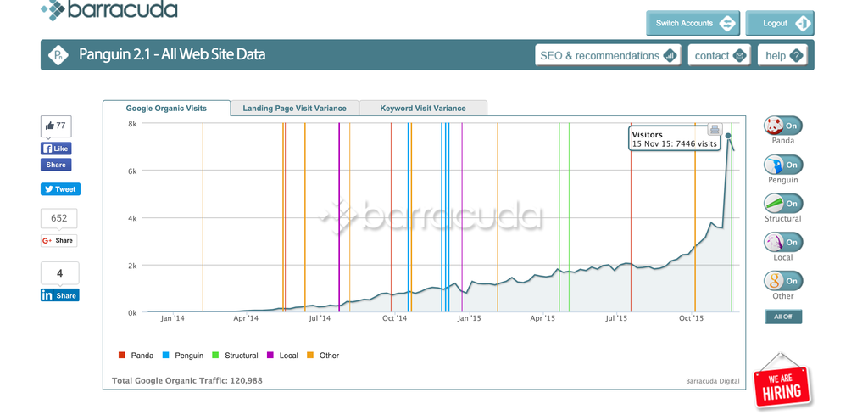
Task: Click the Visitors tooltip box
Action: coord(674,138)
